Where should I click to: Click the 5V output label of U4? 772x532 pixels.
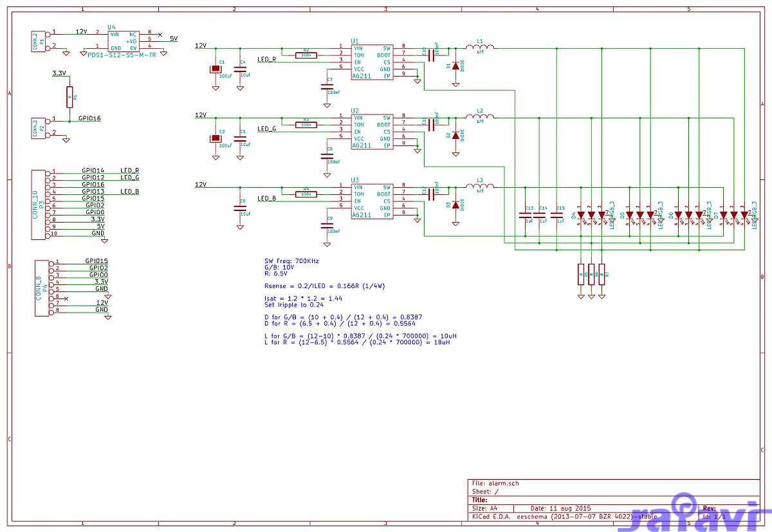(174, 39)
